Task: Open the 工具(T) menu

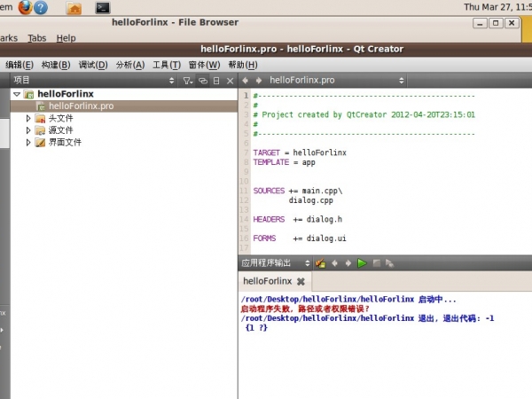Action: click(x=166, y=65)
